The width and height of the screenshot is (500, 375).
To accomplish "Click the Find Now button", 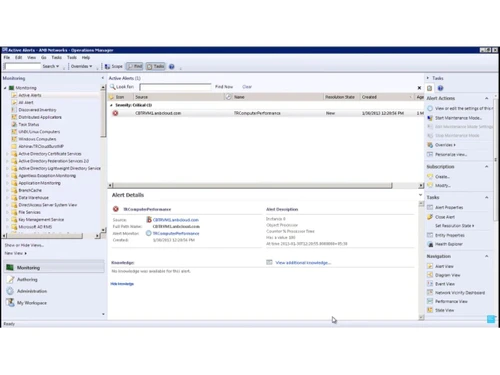I will click(x=224, y=87).
